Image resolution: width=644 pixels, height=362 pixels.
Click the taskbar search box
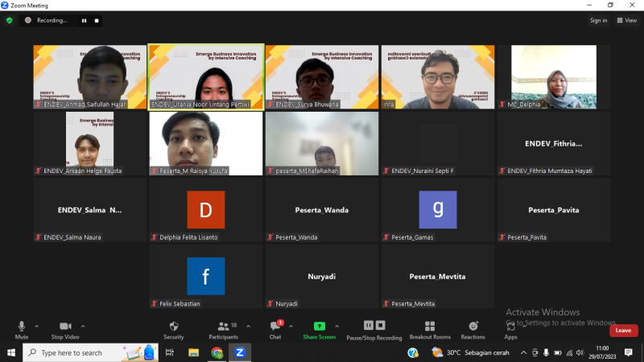pos(90,352)
